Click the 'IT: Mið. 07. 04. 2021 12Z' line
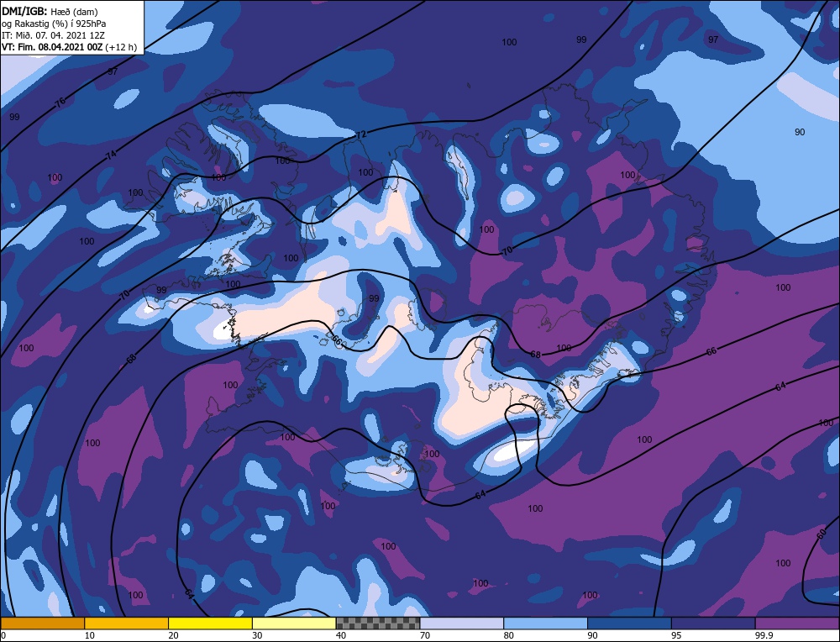 pos(53,35)
